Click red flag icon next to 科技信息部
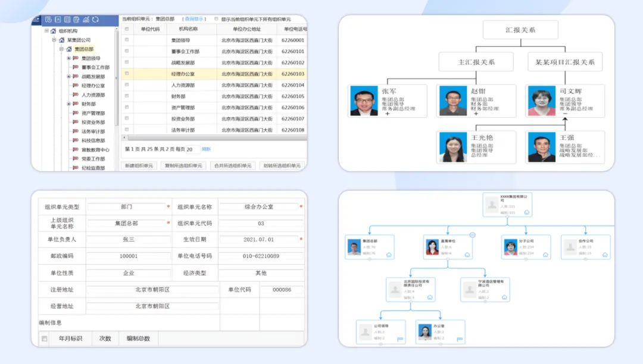Image resolution: width=643 pixels, height=364 pixels. click(x=76, y=140)
